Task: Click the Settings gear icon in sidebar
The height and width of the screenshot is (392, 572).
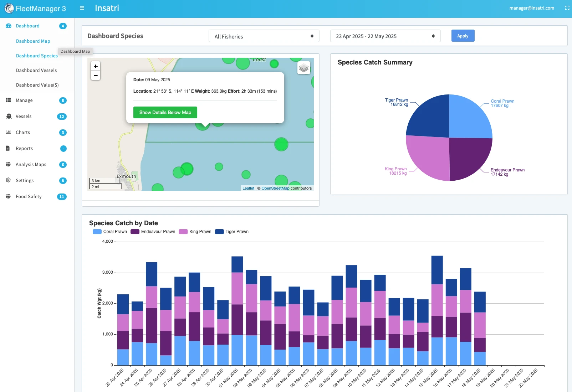Action: pos(8,180)
